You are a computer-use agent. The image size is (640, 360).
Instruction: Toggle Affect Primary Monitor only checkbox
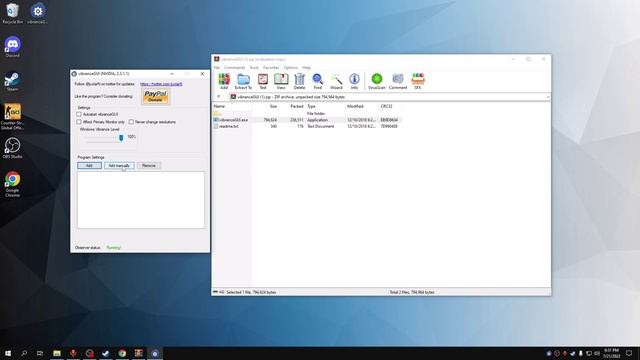coord(79,122)
